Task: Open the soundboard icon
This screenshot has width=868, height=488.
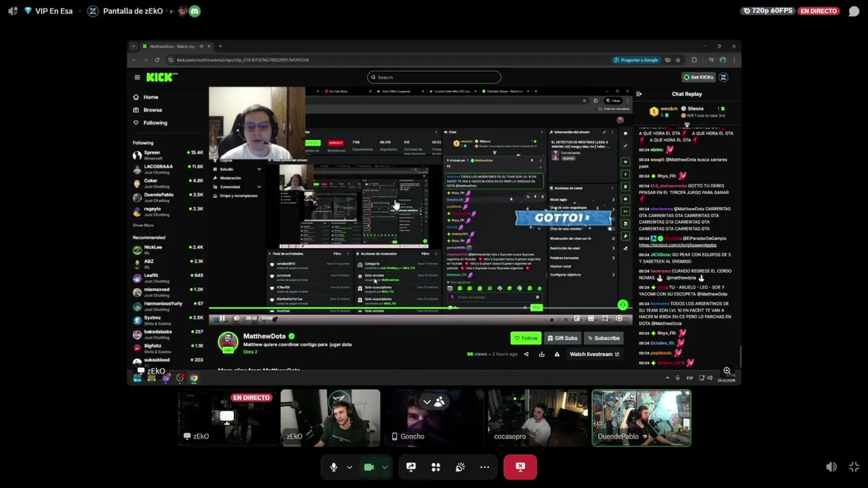Action: tap(460, 467)
